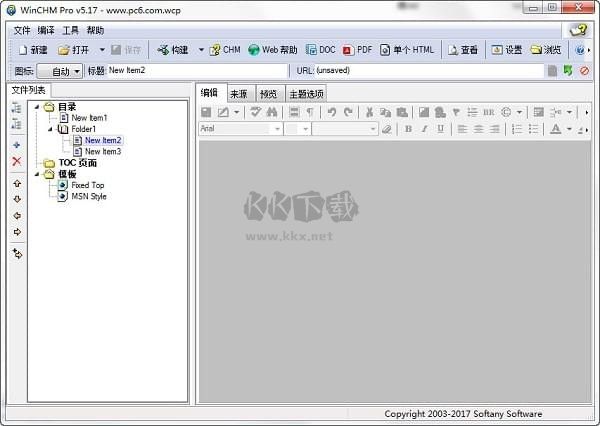
Task: Click the CHM compile toolbar button
Action: click(x=224, y=50)
